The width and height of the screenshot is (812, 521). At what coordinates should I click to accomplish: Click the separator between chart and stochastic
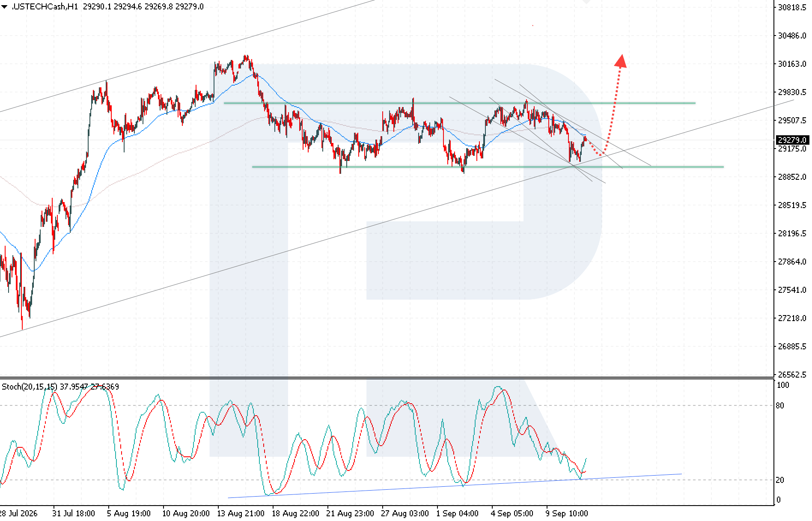(387, 378)
